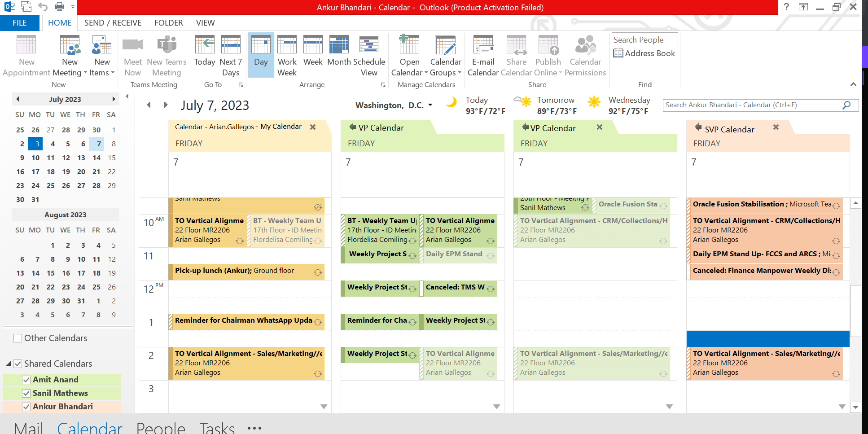Screen dimensions: 868x434
Task: Click the Search People field
Action: tap(644, 39)
